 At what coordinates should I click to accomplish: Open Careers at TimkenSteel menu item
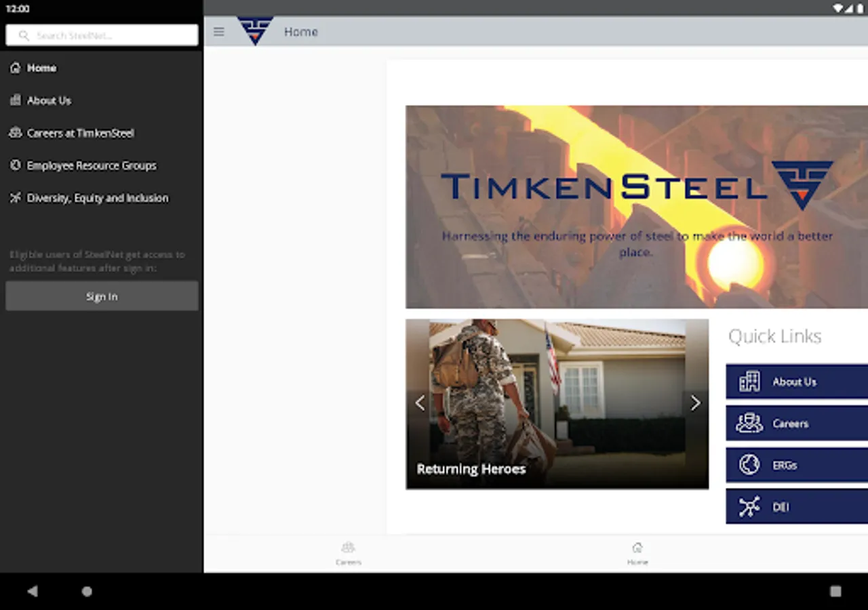click(102, 133)
